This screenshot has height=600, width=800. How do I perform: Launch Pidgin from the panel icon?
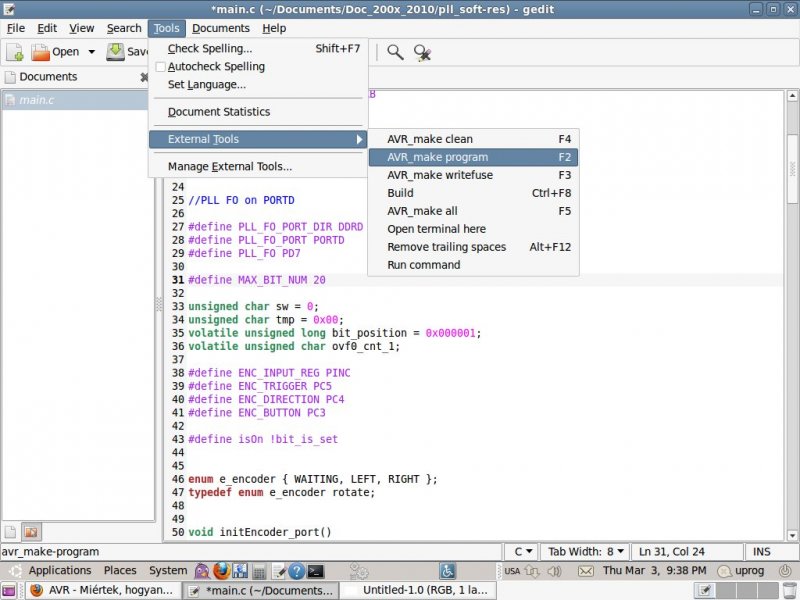pyautogui.click(x=202, y=571)
